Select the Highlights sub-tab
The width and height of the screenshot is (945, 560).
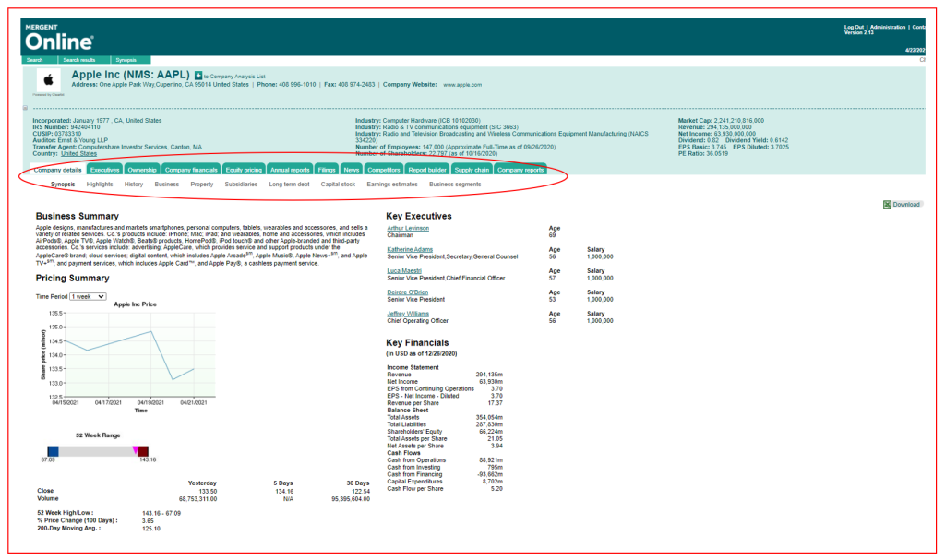[100, 185]
